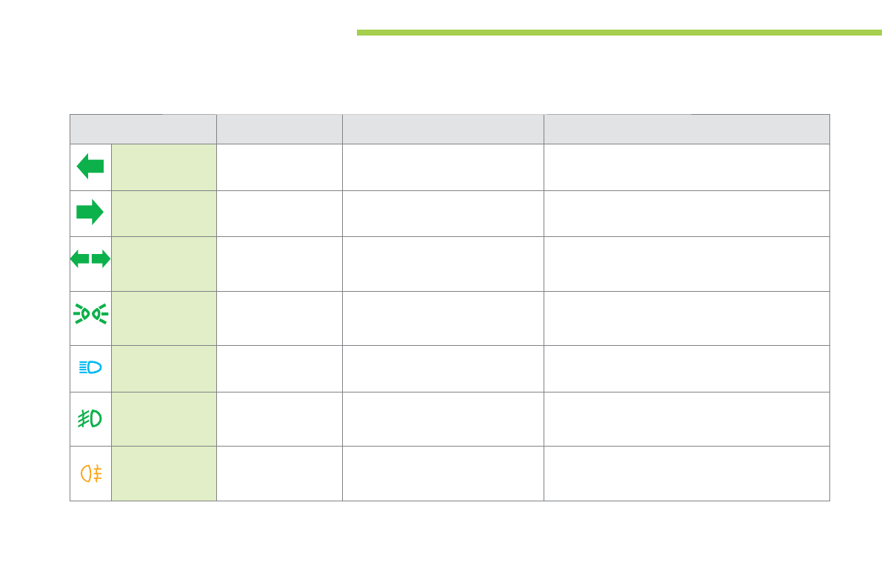Click last-column cell in left arrow row
The width and height of the screenshot is (882, 588).
point(686,167)
